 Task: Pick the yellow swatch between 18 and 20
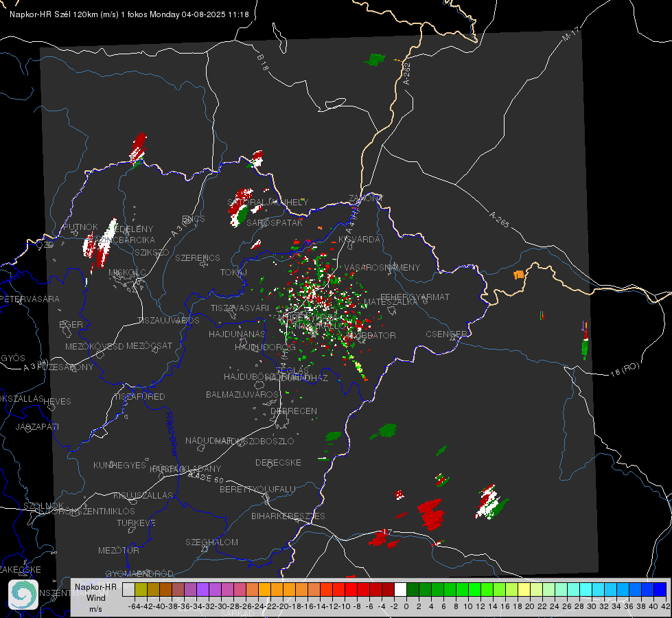coord(524,589)
